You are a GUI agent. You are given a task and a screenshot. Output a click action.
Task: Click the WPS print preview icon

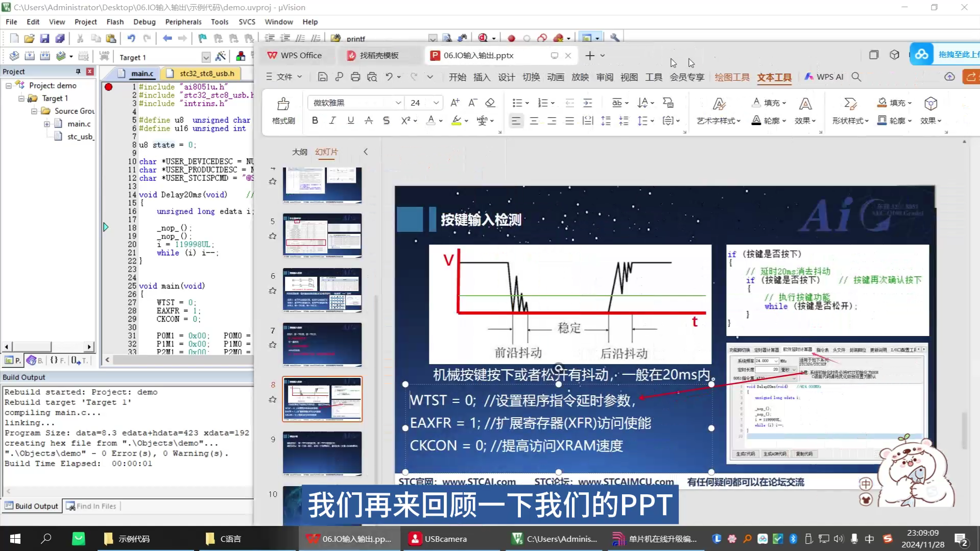click(x=372, y=77)
